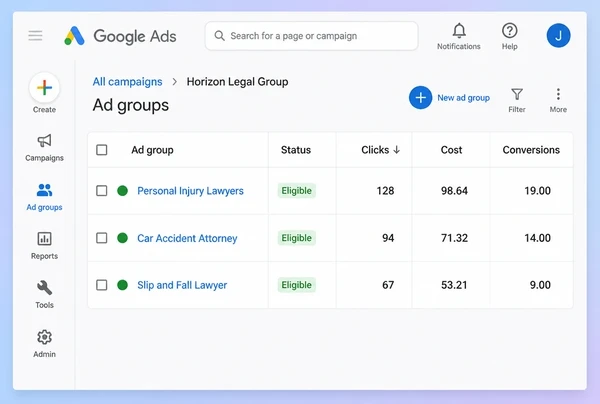Click the Create plus button

(44, 88)
